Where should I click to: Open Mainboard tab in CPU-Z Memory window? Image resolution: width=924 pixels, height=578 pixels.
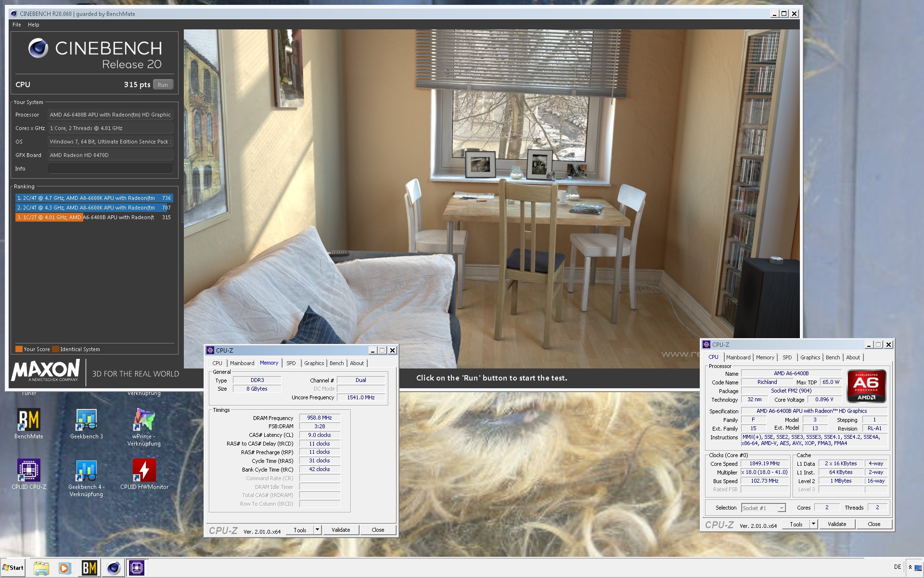[x=242, y=363]
